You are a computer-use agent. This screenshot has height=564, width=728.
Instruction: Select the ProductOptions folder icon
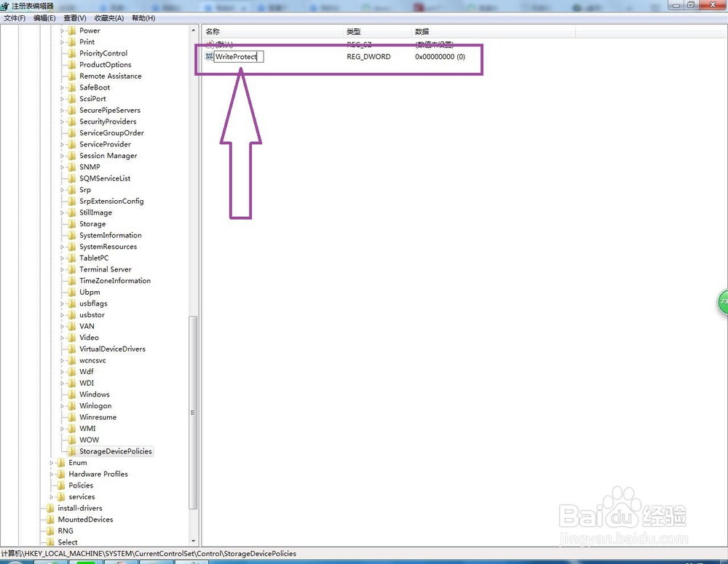point(72,65)
